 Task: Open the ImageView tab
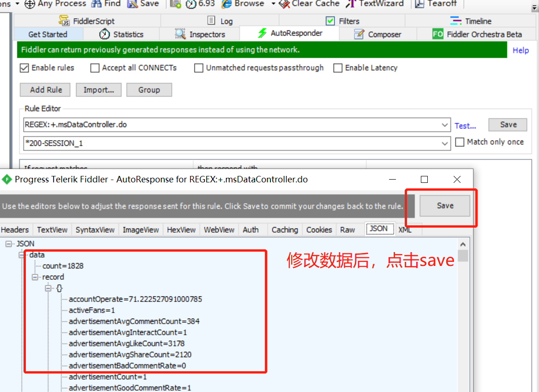141,229
